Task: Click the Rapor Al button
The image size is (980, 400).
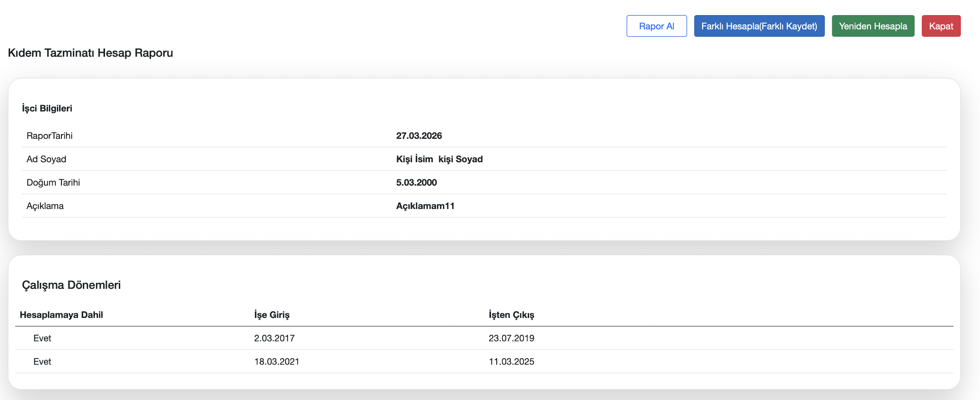Action: (656, 26)
